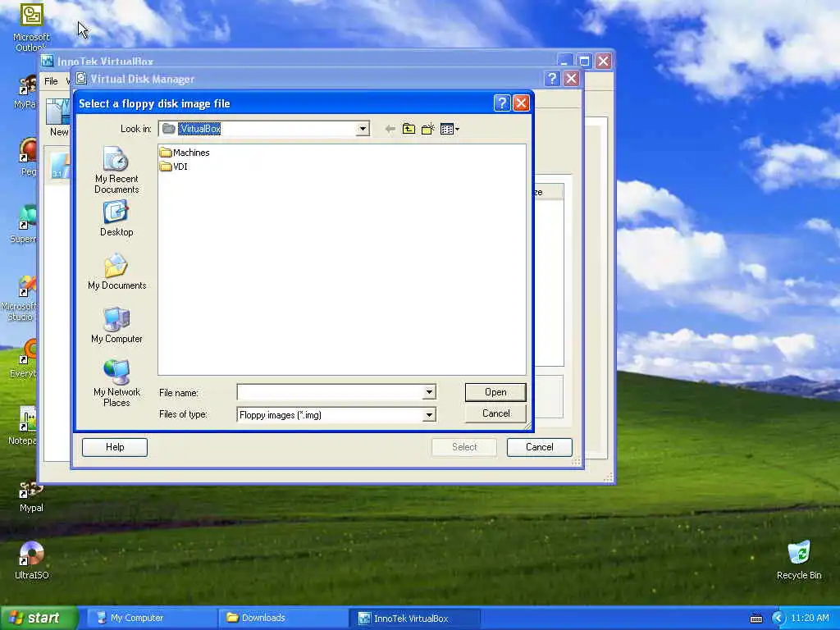
Task: Close the floppy disk image dialog
Action: 521,103
